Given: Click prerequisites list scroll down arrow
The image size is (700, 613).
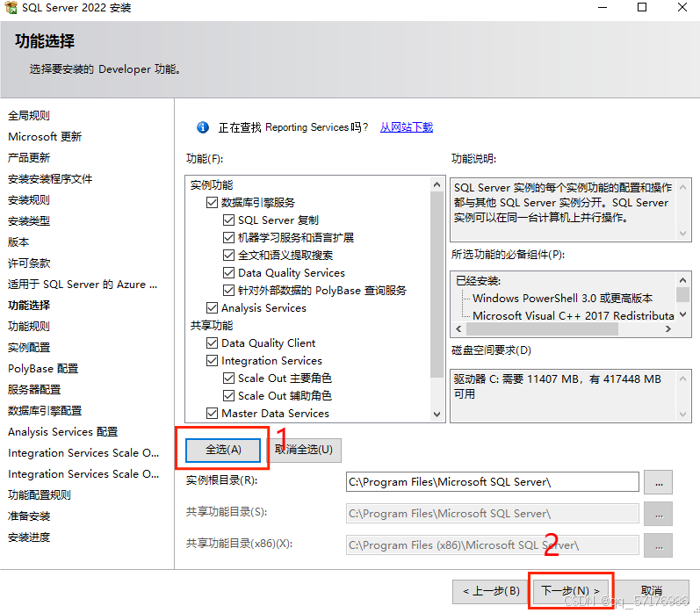Looking at the screenshot, I should (682, 314).
